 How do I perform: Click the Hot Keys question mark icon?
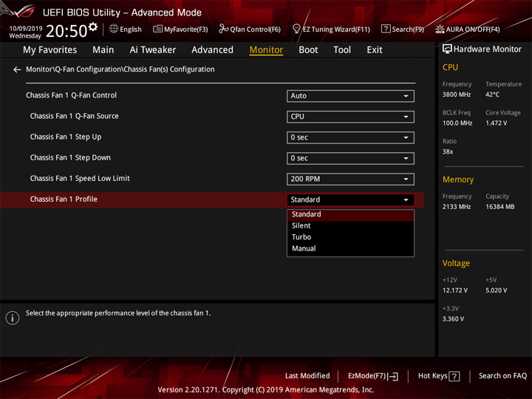(454, 376)
